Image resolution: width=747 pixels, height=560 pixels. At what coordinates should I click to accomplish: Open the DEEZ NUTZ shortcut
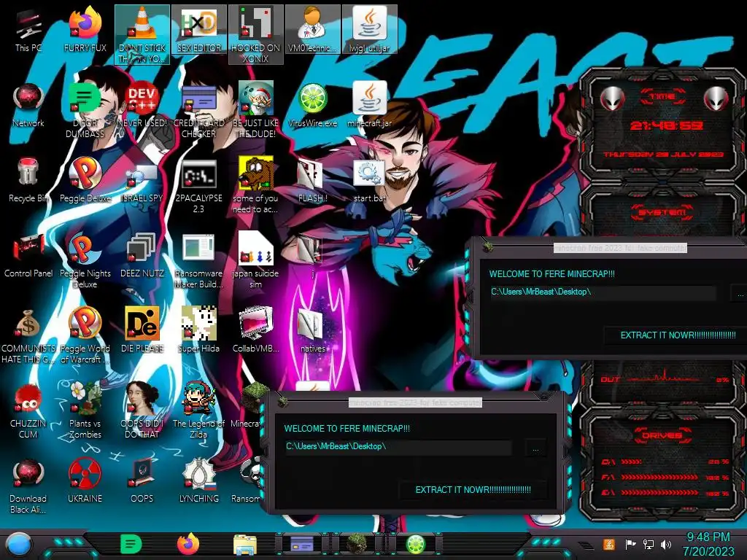coord(142,255)
